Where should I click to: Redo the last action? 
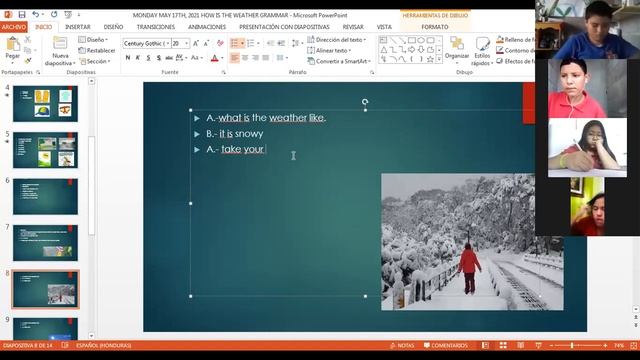click(x=54, y=15)
